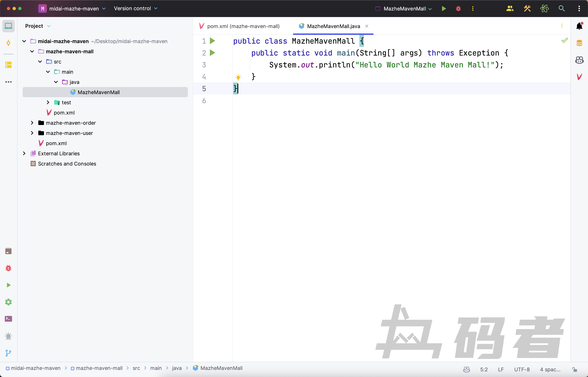This screenshot has width=588, height=377.
Task: Click the Search Everywhere magnifier icon
Action: tap(562, 9)
